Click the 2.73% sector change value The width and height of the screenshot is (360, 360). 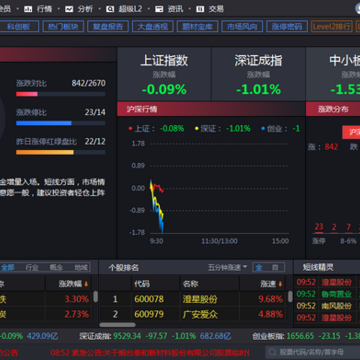[x=77, y=314]
